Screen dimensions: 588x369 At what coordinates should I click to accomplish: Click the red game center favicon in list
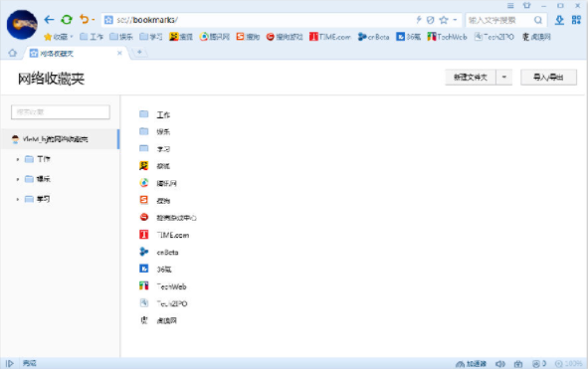coord(144,217)
